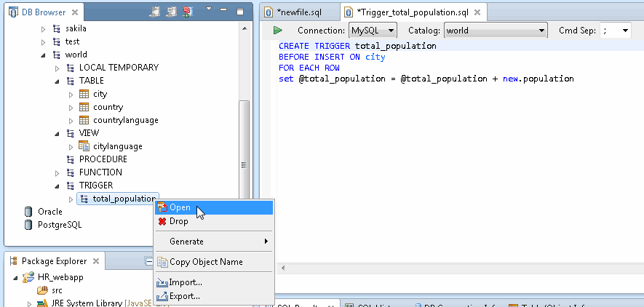Click the city table icon
644x307 pixels.
pyautogui.click(x=84, y=94)
